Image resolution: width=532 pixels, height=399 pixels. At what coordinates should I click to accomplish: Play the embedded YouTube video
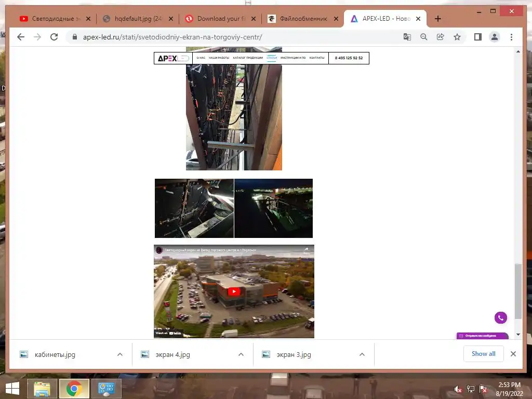234,291
